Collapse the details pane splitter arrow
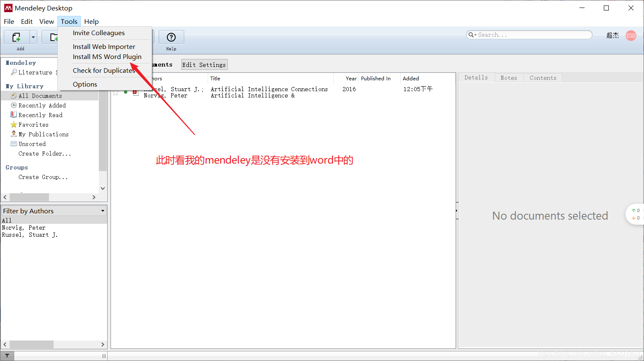This screenshot has height=361, width=644. 456,210
